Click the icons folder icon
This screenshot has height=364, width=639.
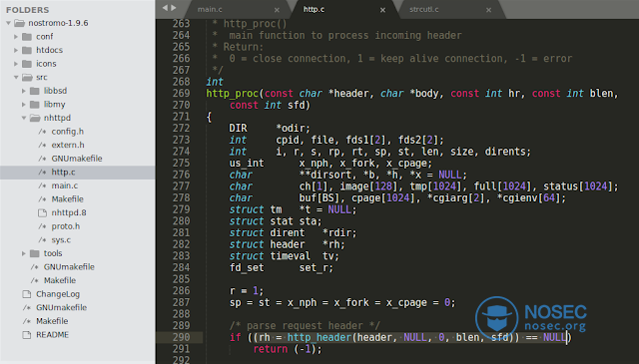tap(27, 64)
